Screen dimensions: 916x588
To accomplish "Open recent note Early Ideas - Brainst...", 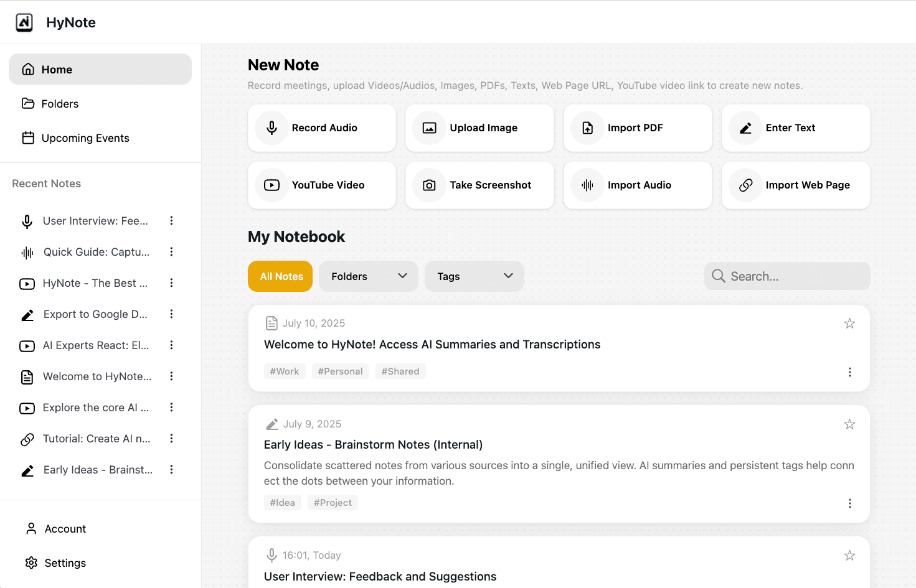I will [x=98, y=470].
